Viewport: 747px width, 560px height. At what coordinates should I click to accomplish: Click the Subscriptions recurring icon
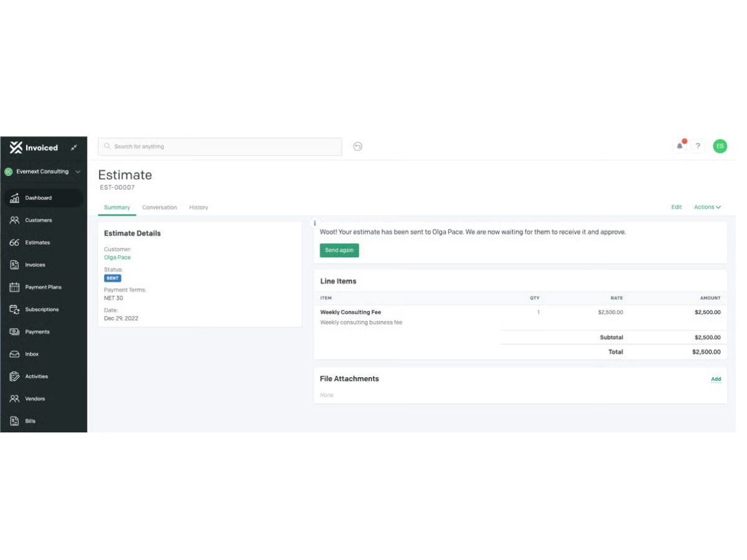14,310
